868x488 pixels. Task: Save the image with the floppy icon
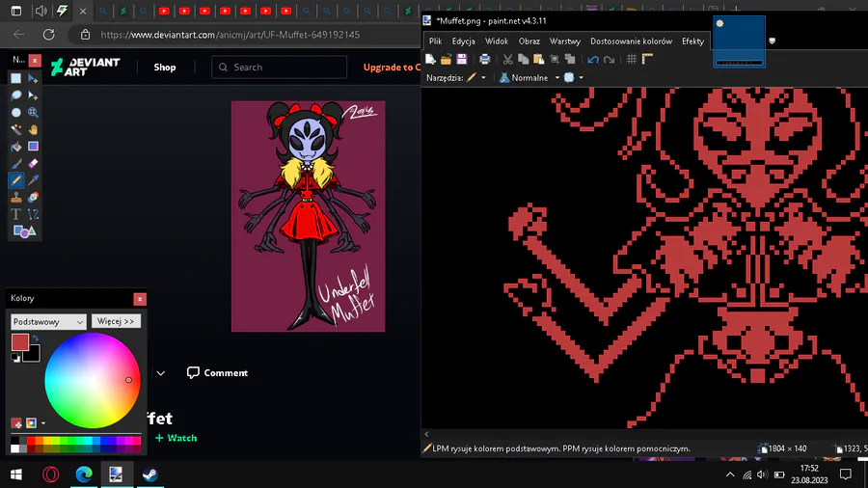click(x=462, y=59)
